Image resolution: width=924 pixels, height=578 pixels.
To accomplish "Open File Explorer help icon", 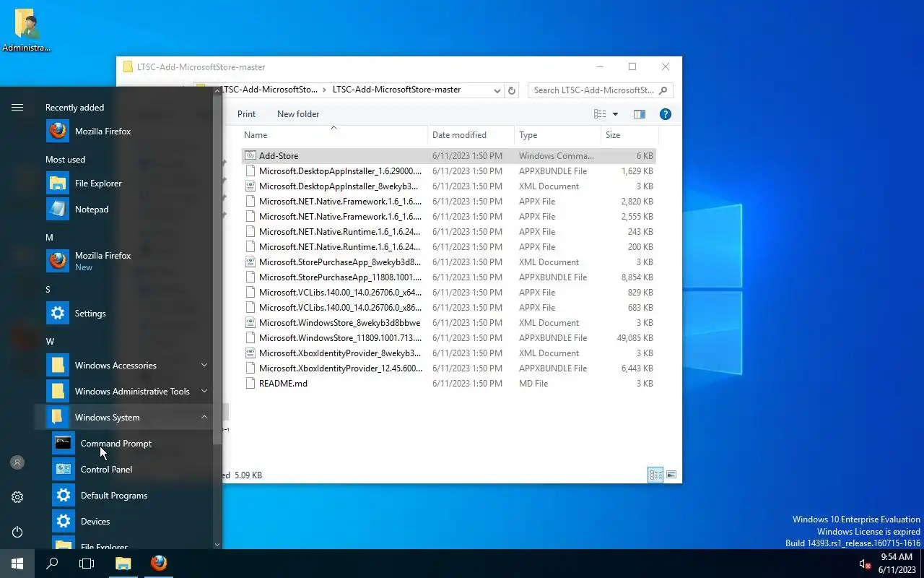I will [666, 114].
